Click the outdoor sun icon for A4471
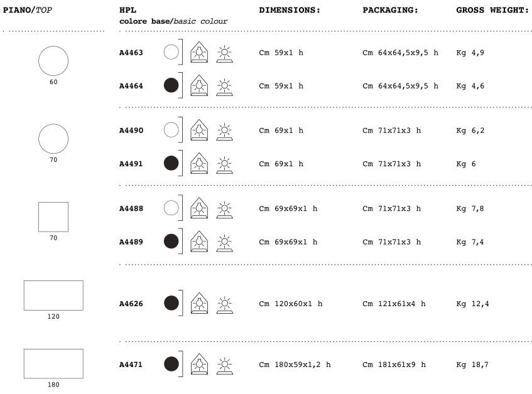The image size is (532, 394). pos(224,364)
